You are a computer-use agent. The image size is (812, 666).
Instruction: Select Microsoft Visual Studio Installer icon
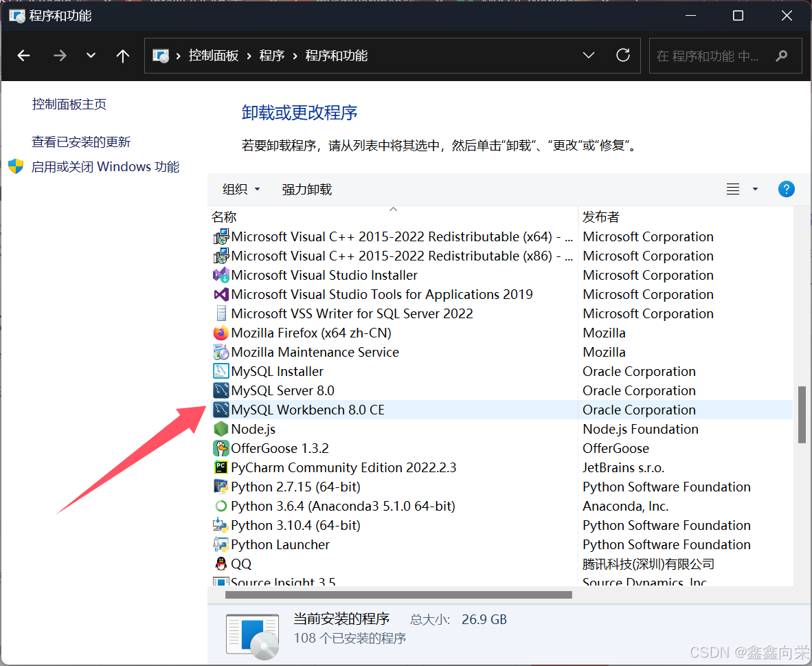tap(221, 275)
